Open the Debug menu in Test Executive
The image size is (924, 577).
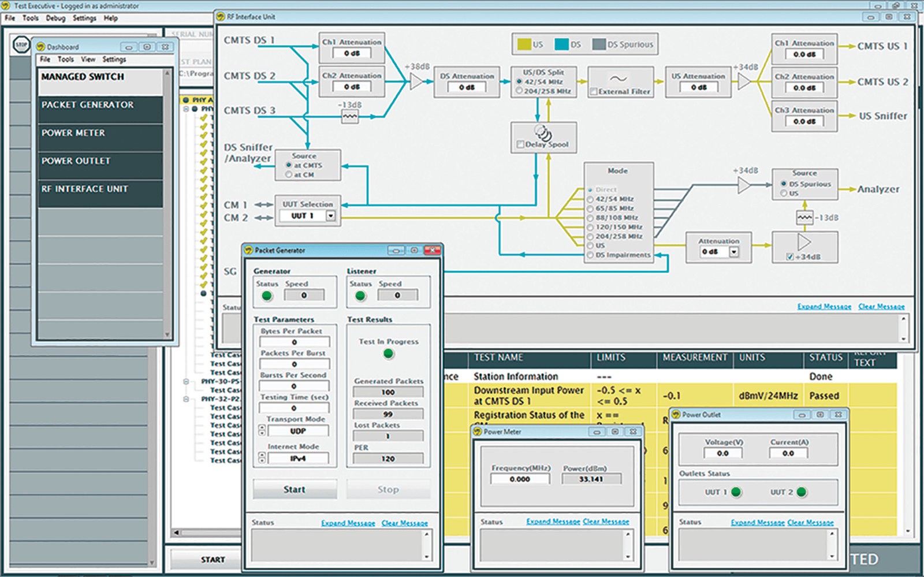click(55, 18)
